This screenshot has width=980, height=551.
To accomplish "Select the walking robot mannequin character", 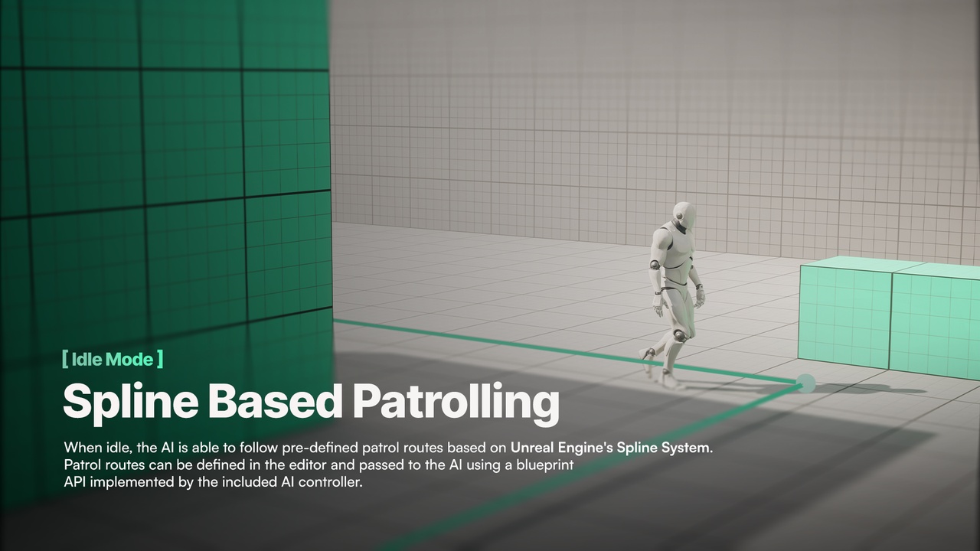I will pyautogui.click(x=673, y=295).
